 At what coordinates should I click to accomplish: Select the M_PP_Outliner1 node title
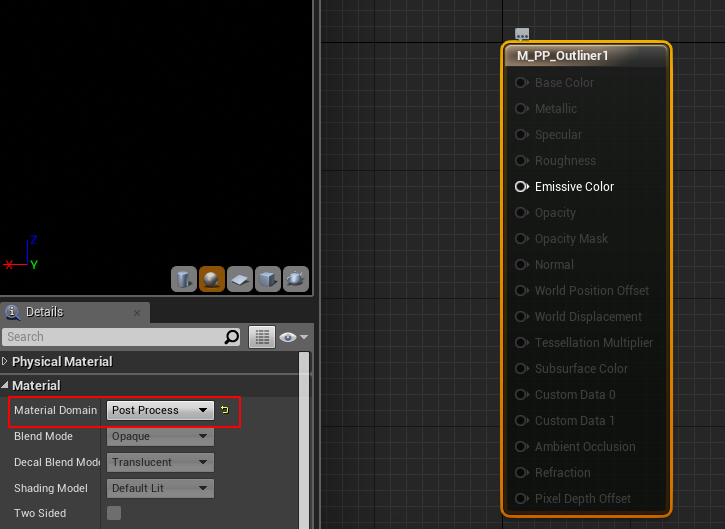[x=562, y=55]
